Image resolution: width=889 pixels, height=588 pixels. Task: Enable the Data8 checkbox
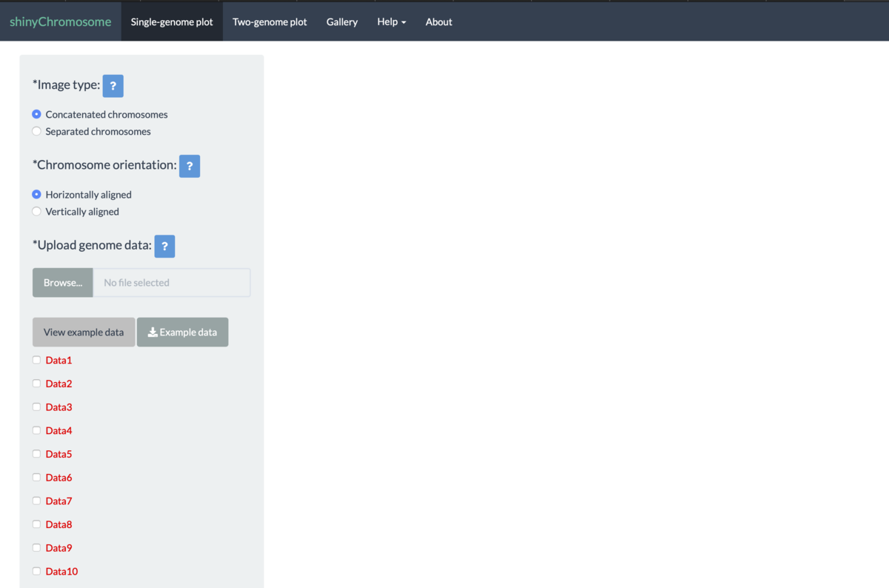[x=37, y=524]
